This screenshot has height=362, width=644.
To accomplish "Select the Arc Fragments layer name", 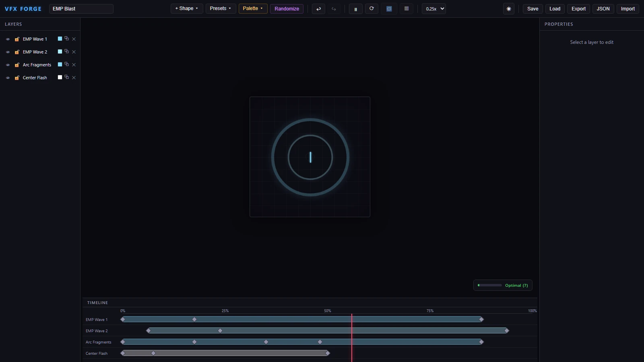I will 37,65.
